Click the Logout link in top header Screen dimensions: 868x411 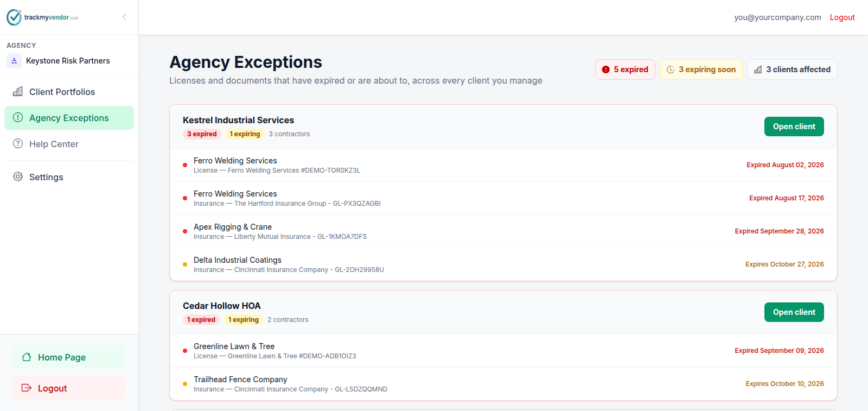pyautogui.click(x=842, y=17)
